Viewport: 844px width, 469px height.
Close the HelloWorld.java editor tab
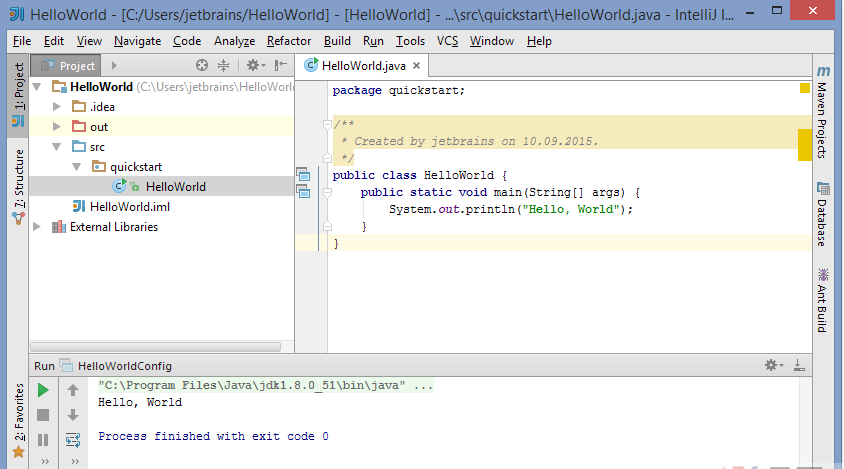pos(416,66)
